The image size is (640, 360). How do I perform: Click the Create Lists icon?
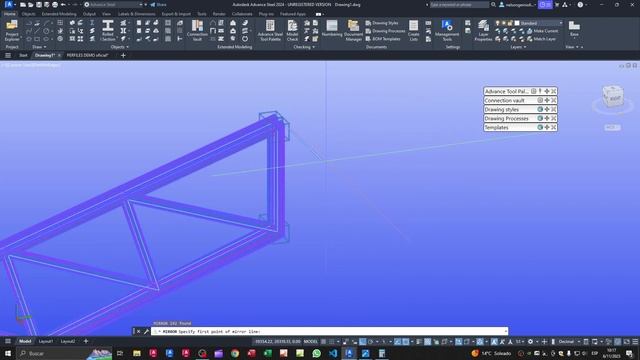(x=413, y=31)
